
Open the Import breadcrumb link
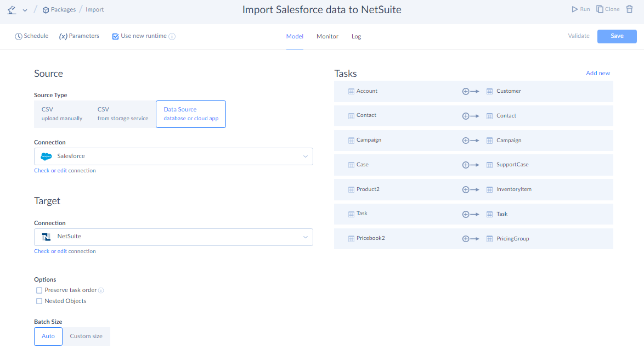[x=94, y=9]
